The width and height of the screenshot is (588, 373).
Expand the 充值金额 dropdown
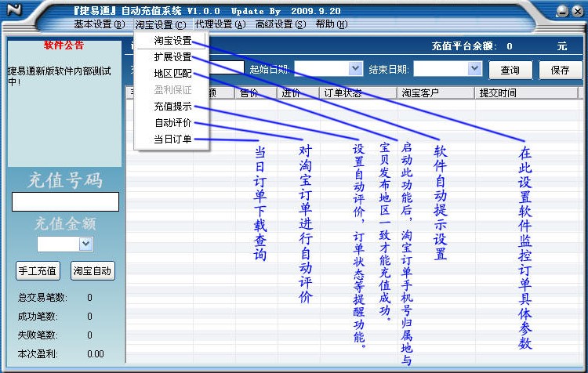86,244
